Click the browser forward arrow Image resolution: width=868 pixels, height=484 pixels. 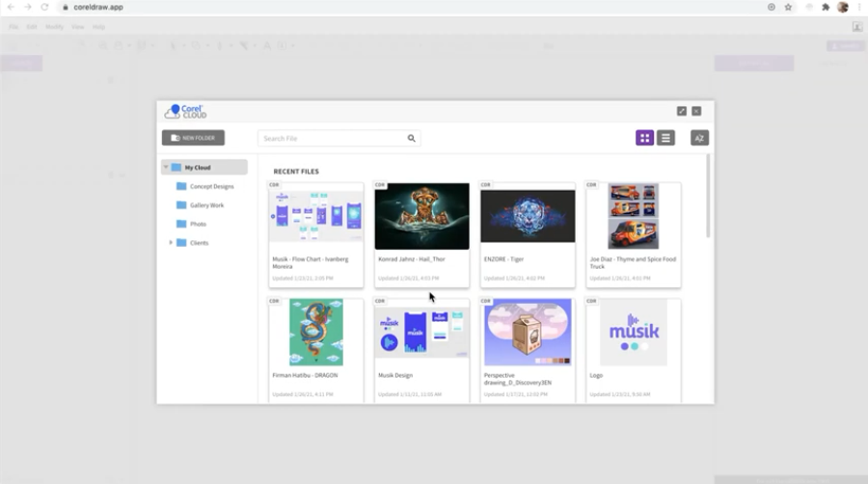[x=28, y=7]
